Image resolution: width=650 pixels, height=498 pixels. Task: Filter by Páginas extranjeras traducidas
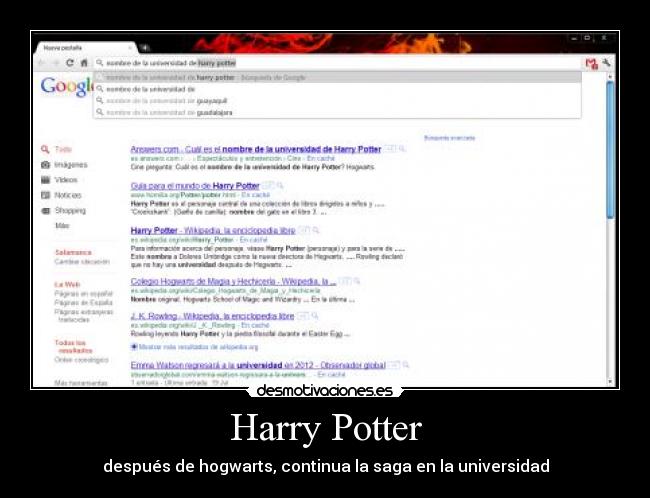[x=84, y=316]
